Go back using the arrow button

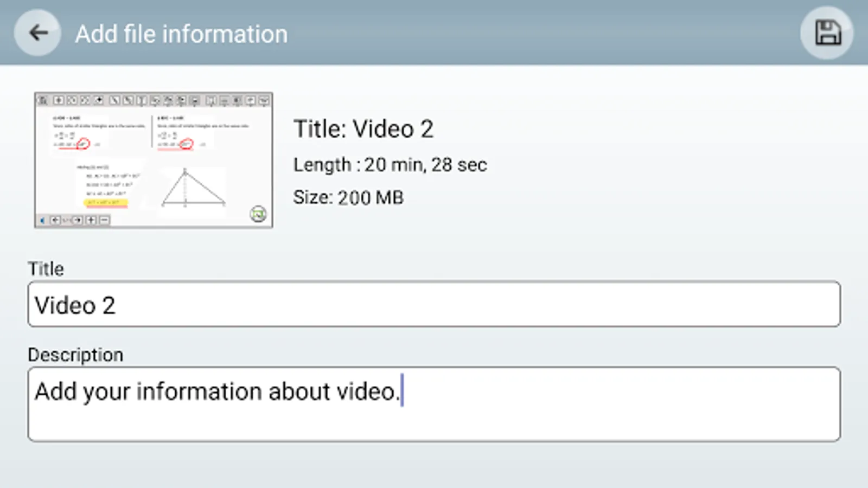click(x=37, y=33)
